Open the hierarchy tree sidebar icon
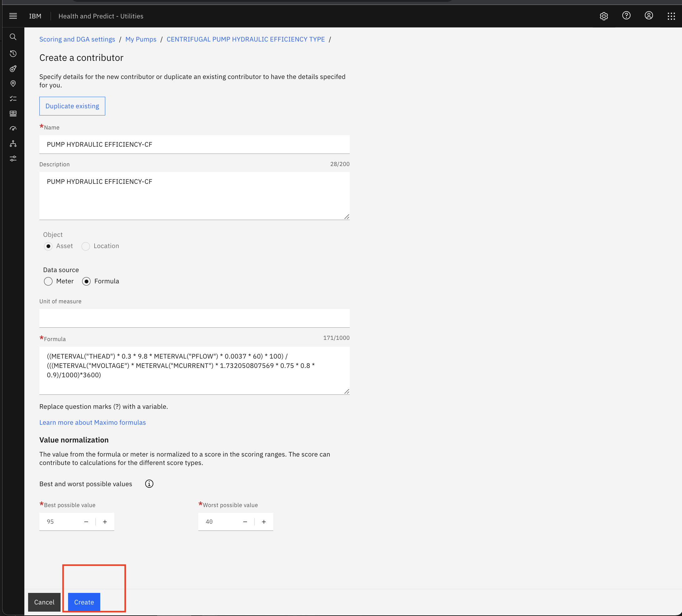 [x=13, y=144]
